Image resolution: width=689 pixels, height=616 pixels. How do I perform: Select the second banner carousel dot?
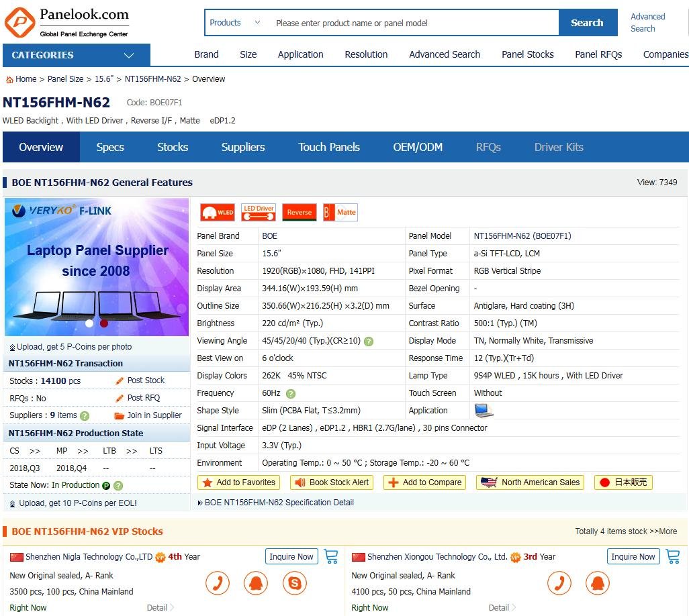click(104, 323)
